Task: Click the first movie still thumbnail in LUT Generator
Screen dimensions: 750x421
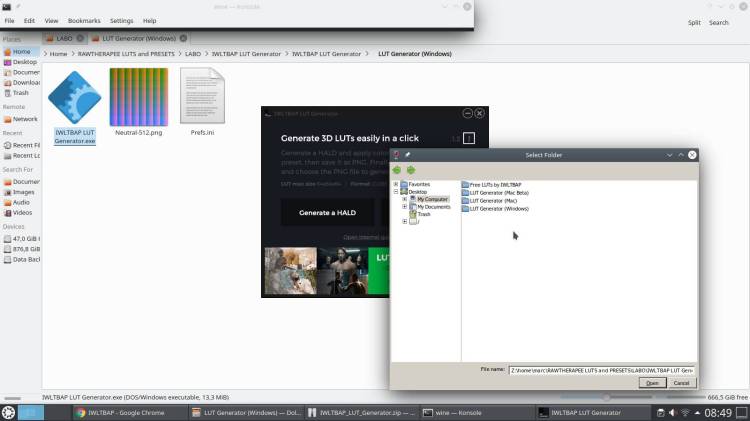Action: click(291, 270)
